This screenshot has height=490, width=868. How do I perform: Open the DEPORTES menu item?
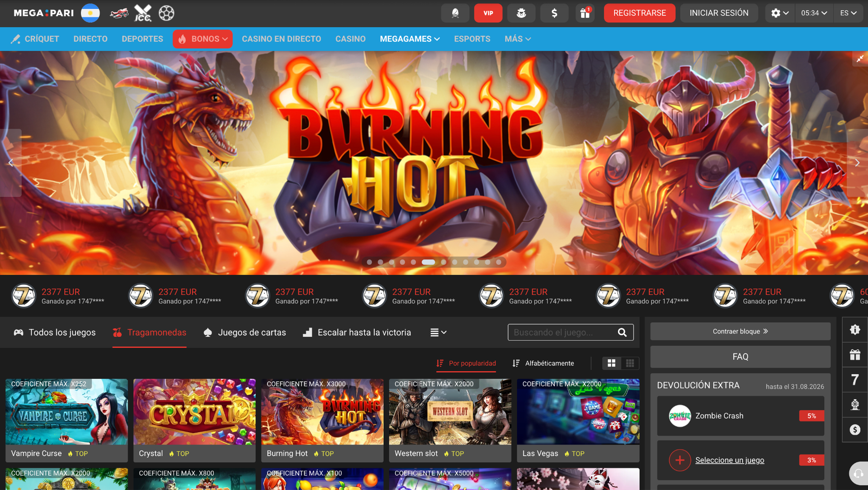tap(142, 39)
